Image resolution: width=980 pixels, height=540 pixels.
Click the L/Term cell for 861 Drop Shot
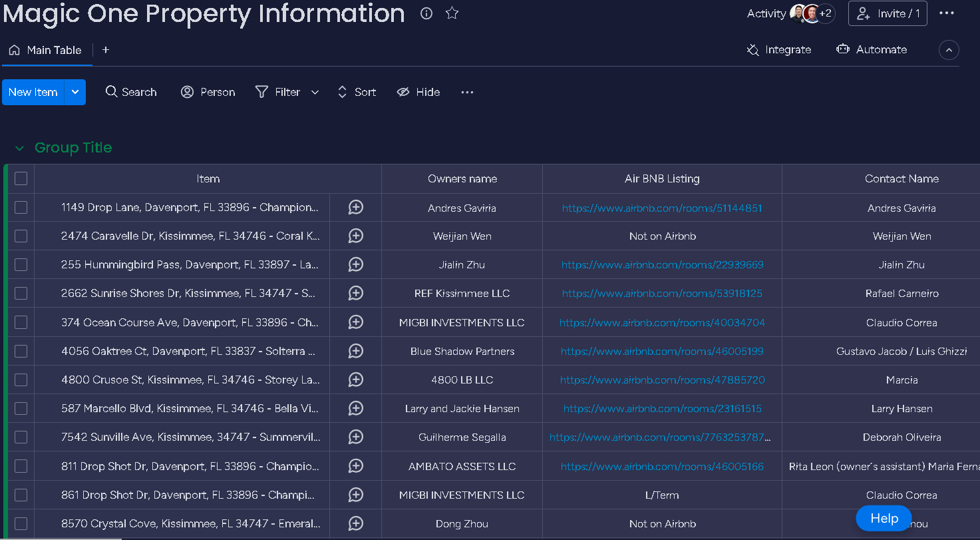[662, 495]
